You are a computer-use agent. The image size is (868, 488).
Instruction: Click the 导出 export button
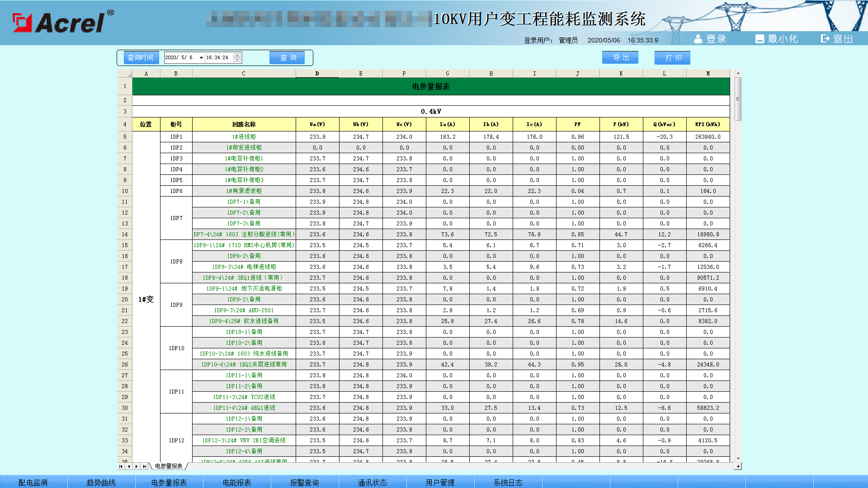pyautogui.click(x=620, y=57)
